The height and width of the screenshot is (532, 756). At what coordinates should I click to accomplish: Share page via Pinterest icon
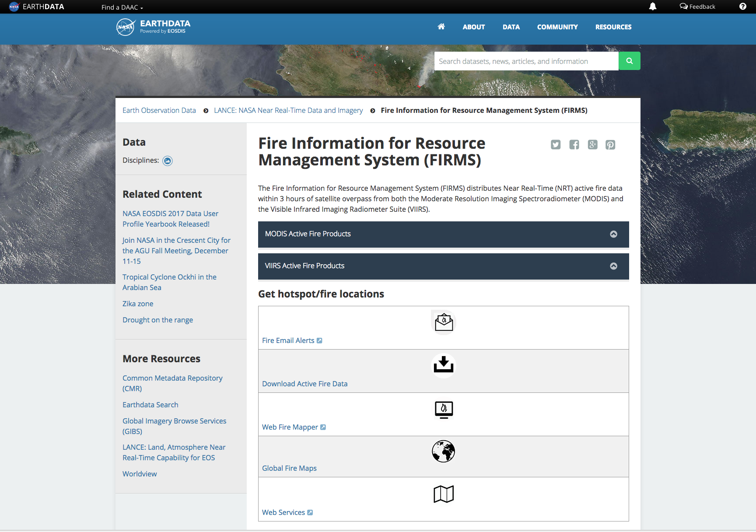tap(610, 145)
